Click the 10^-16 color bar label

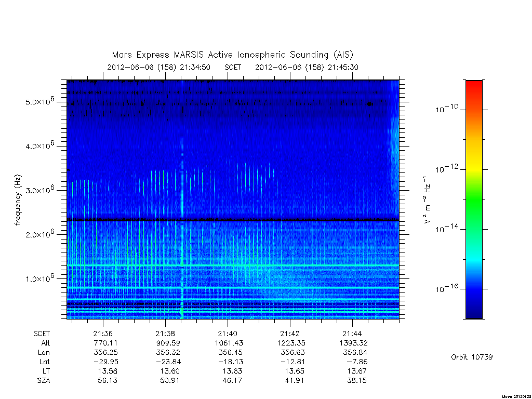[447, 288]
